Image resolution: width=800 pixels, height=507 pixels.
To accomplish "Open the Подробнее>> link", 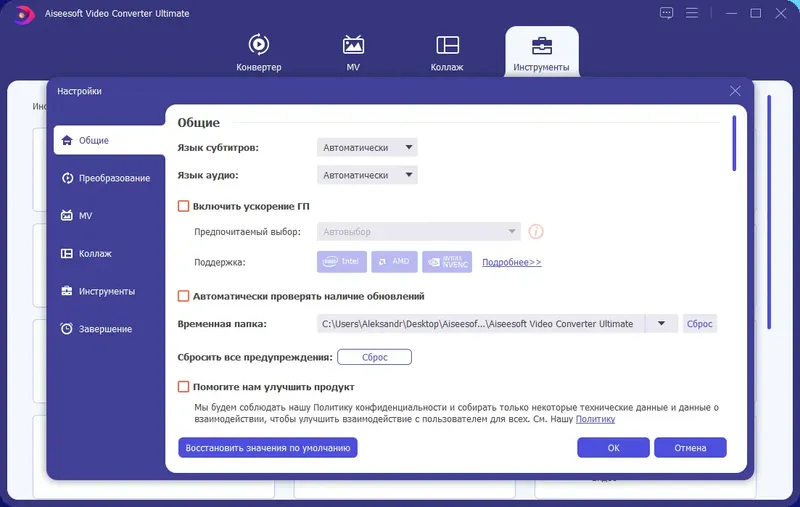I will (512, 262).
